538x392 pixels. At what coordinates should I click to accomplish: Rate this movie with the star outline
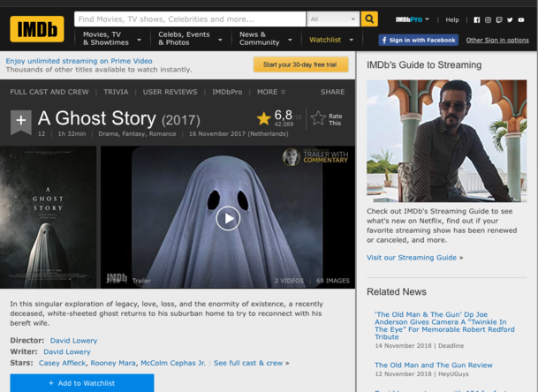[318, 118]
